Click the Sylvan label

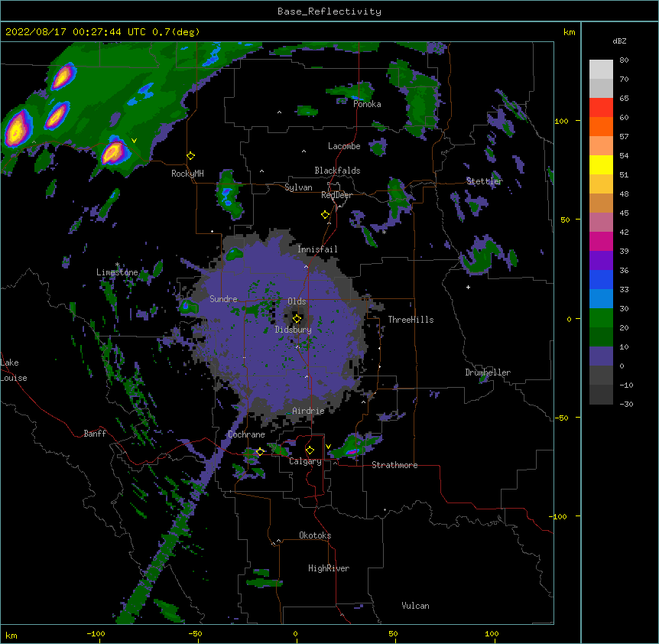(x=298, y=187)
